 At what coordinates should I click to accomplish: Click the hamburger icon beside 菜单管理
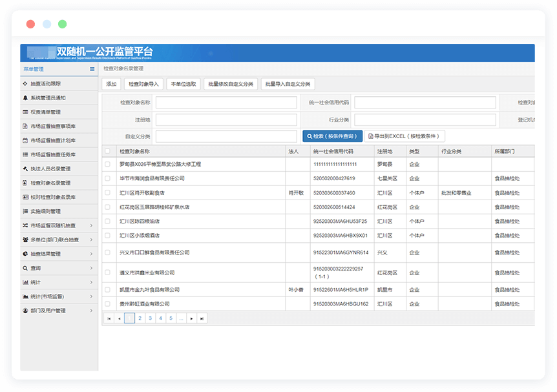coord(92,69)
